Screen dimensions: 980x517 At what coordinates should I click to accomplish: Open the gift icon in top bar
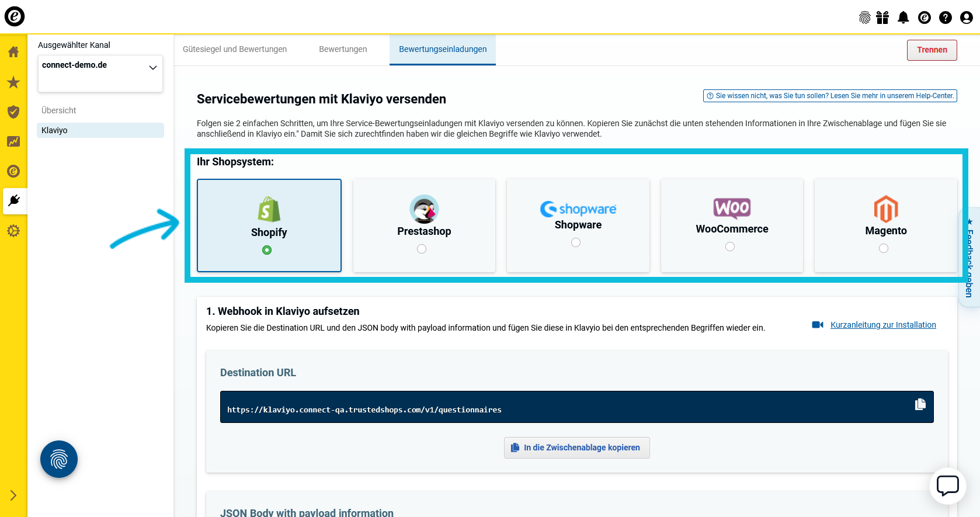pyautogui.click(x=882, y=18)
